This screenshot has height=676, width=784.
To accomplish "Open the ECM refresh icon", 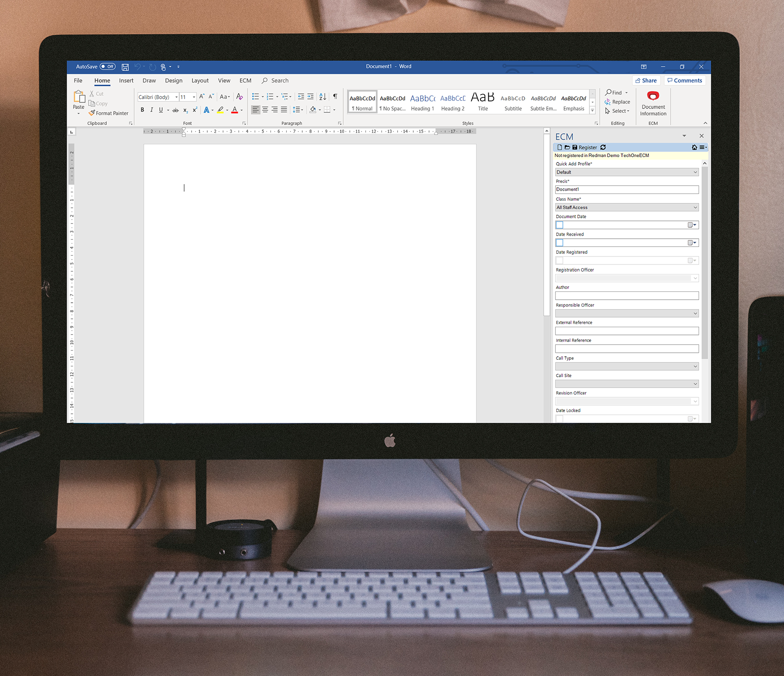I will pos(603,147).
